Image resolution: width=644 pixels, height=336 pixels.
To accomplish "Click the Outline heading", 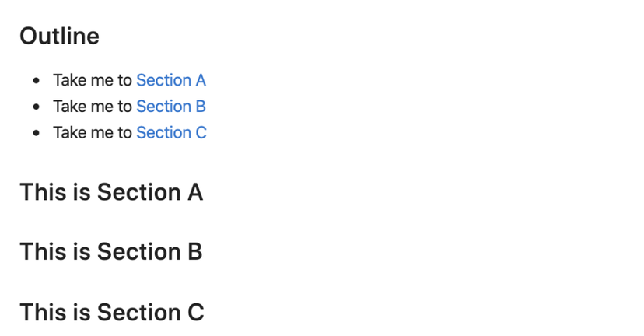I will tap(60, 36).
